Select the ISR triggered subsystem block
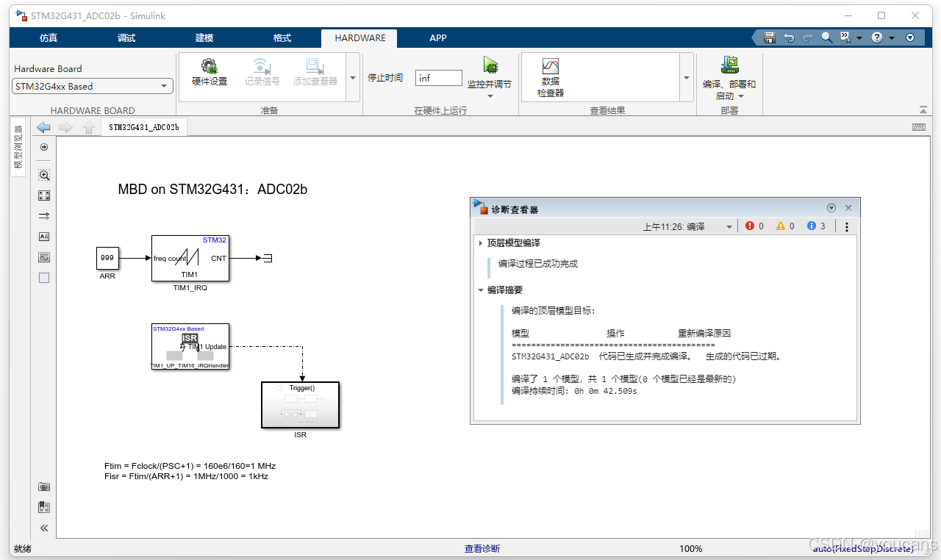The image size is (941, 560). [300, 404]
